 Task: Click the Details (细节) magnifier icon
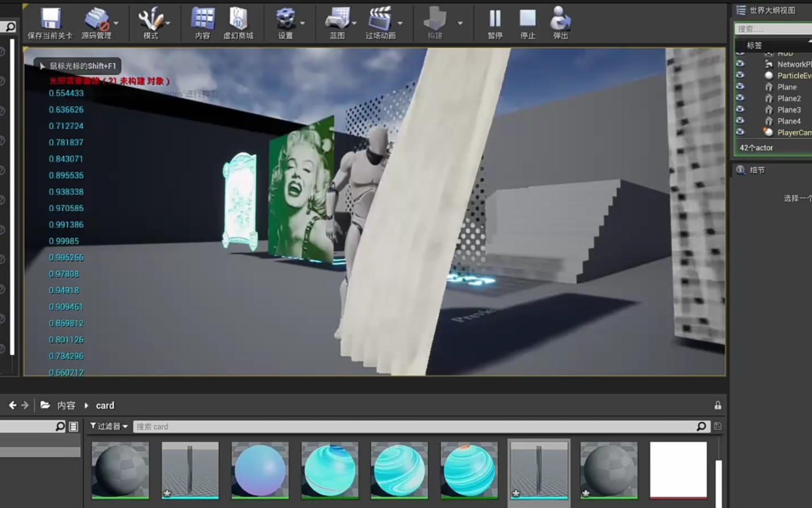741,170
